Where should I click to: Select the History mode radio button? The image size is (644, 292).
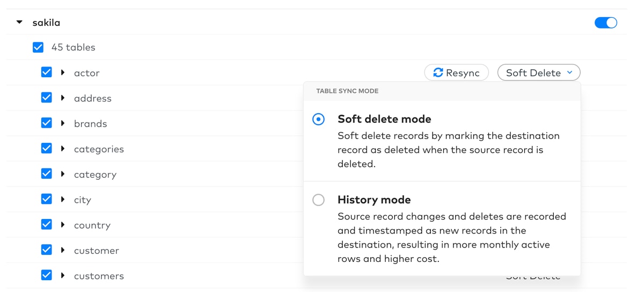pos(318,200)
